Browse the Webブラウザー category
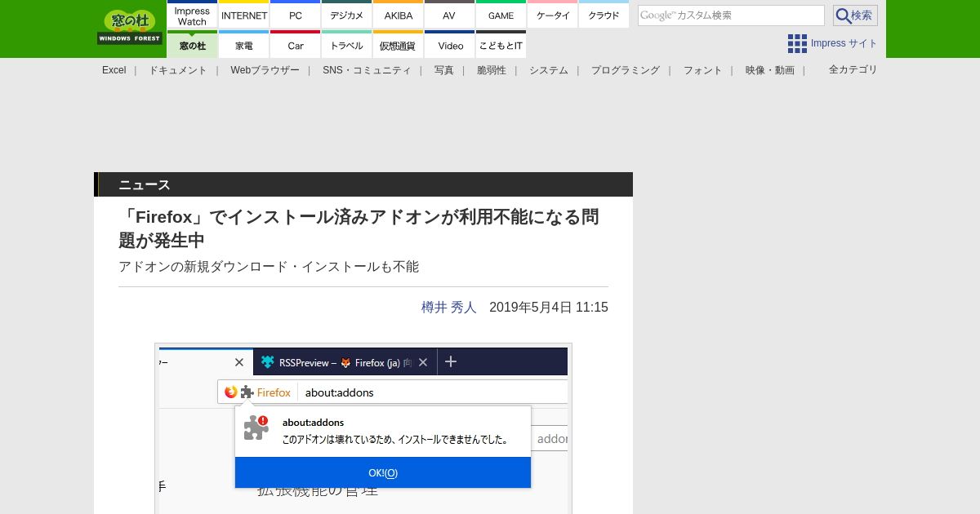The width and height of the screenshot is (980, 514). tap(265, 70)
